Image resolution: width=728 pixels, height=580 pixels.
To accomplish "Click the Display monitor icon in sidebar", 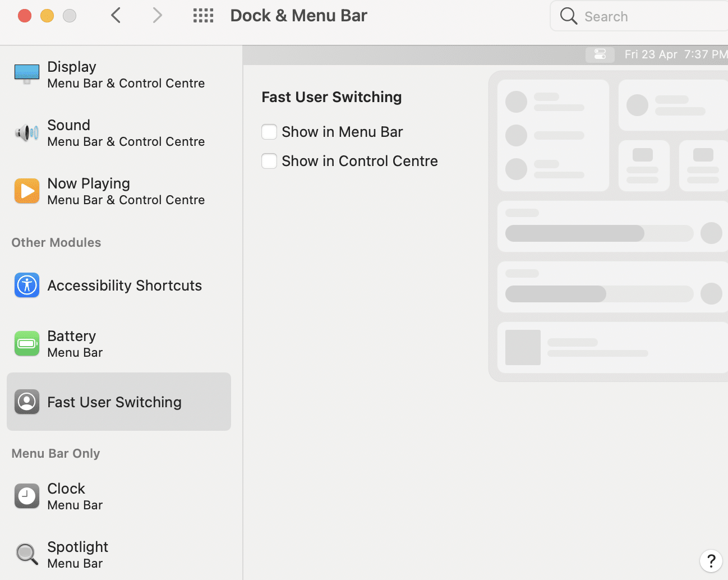I will tap(27, 74).
